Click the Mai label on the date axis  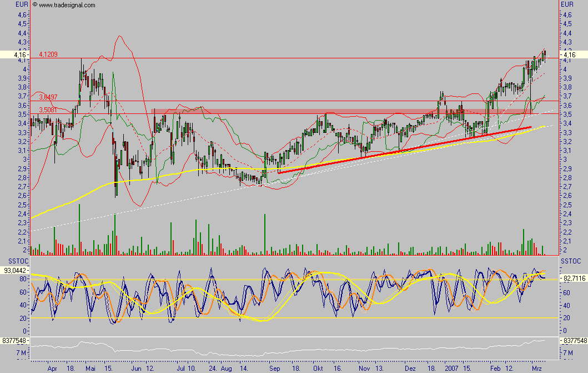coord(91,369)
